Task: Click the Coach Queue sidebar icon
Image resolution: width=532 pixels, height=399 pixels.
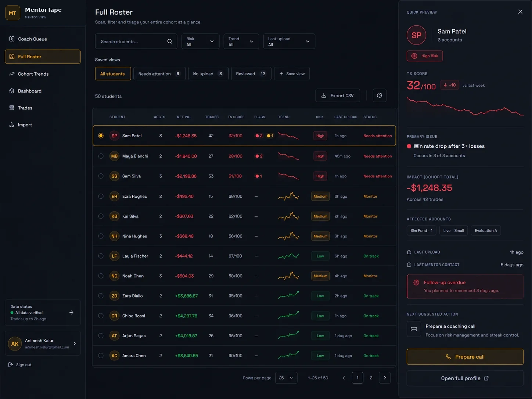Action: [12, 39]
